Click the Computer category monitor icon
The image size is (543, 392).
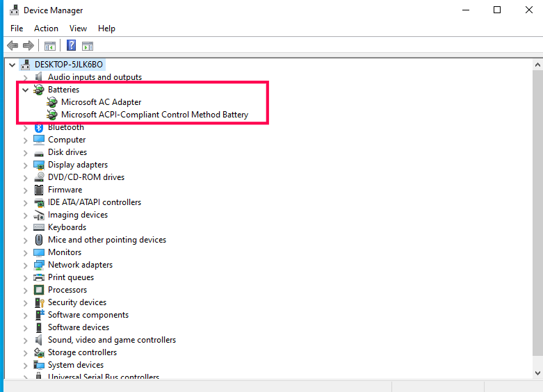click(x=39, y=140)
